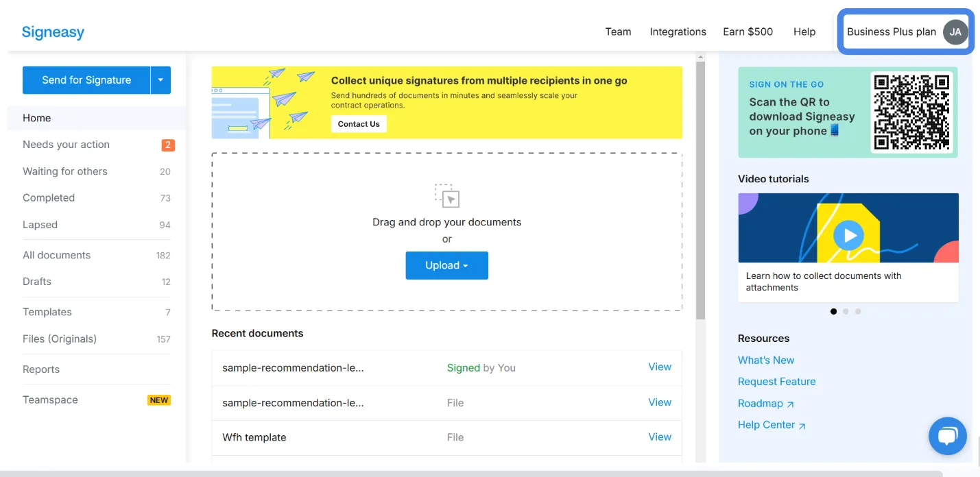Select the third video carousel dot
This screenshot has height=477, width=980.
858,311
